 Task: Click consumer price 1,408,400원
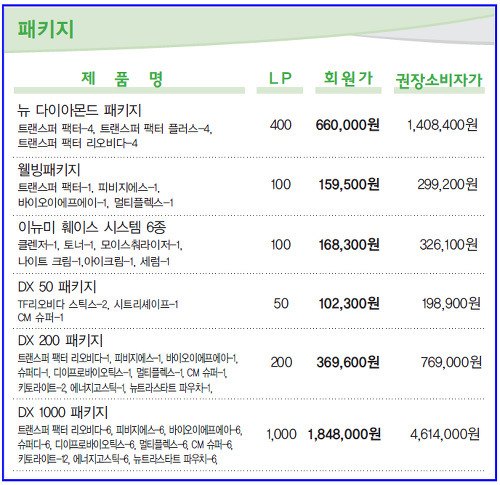pos(442,125)
